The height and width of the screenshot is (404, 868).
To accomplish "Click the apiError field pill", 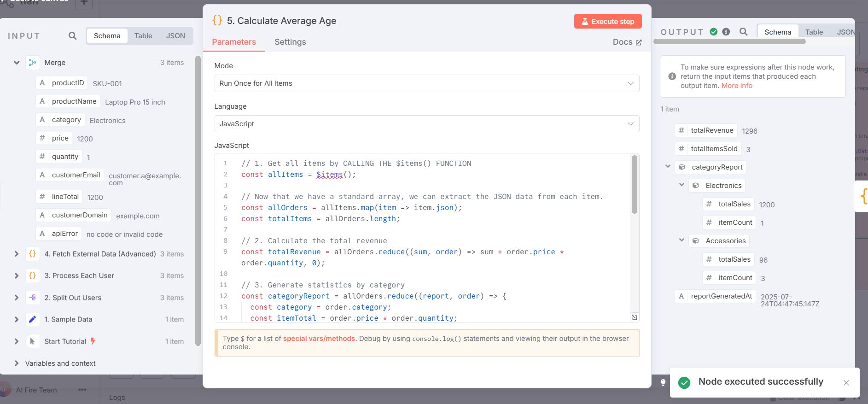I will 58,234.
